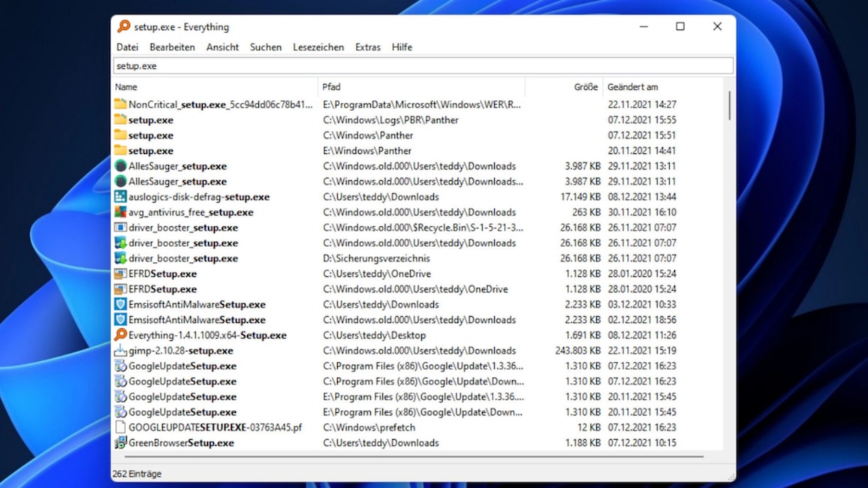Image resolution: width=868 pixels, height=488 pixels.
Task: Click the auslogics-disk-defrag-setup.exe file icon
Action: point(120,197)
